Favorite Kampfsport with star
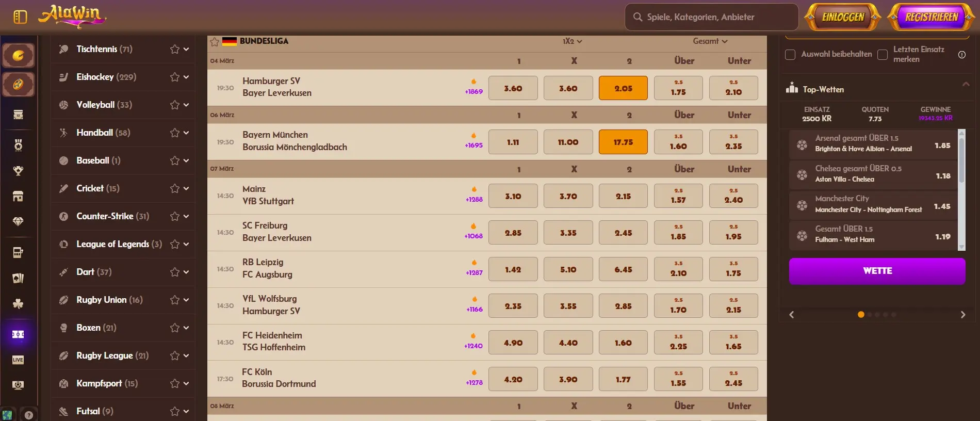Screen dimensions: 980x421 175,383
